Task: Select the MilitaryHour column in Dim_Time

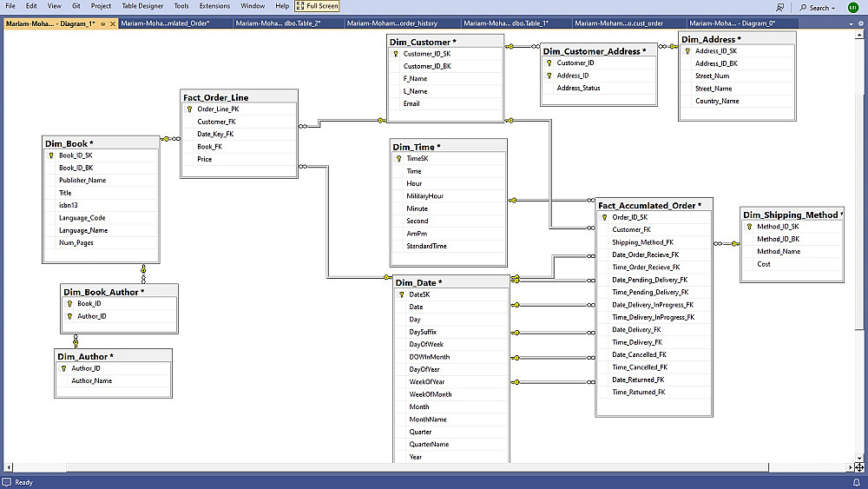Action: coord(449,196)
